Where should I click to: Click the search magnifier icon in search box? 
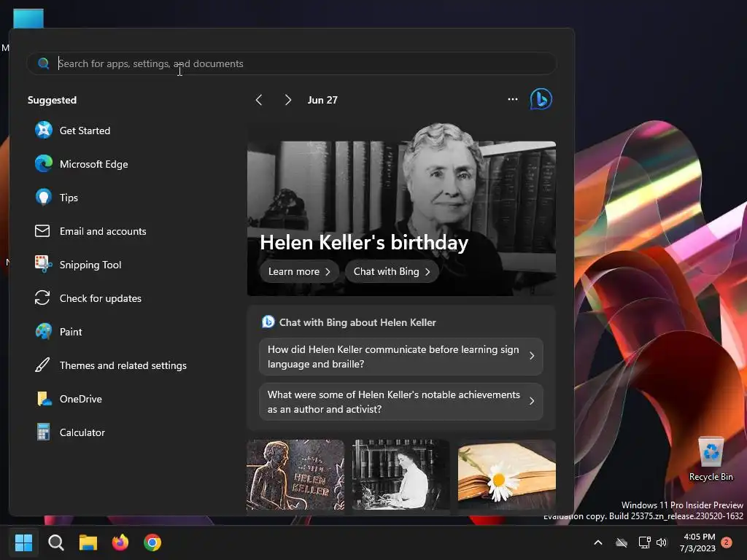(43, 63)
